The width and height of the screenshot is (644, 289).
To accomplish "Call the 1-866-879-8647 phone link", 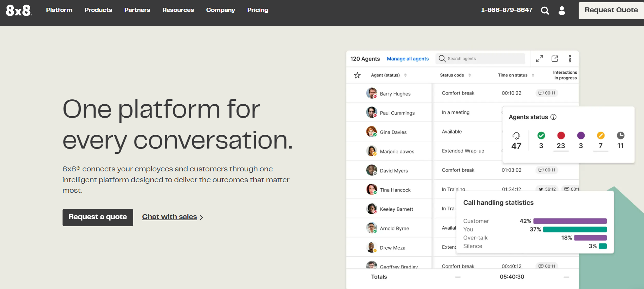I will (507, 10).
